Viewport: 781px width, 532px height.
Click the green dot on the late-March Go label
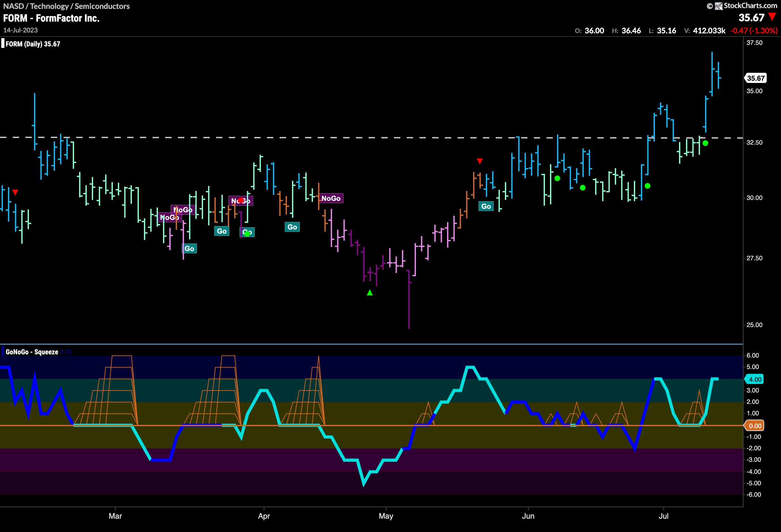247,234
